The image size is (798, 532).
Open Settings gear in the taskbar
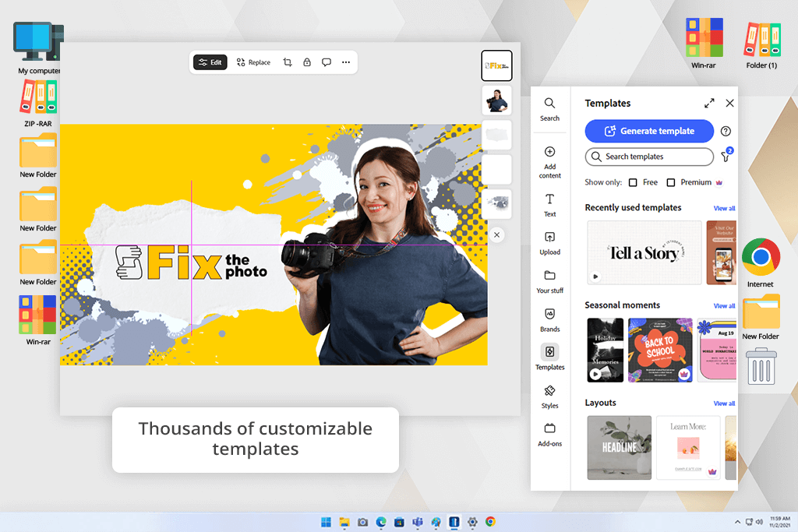472,522
